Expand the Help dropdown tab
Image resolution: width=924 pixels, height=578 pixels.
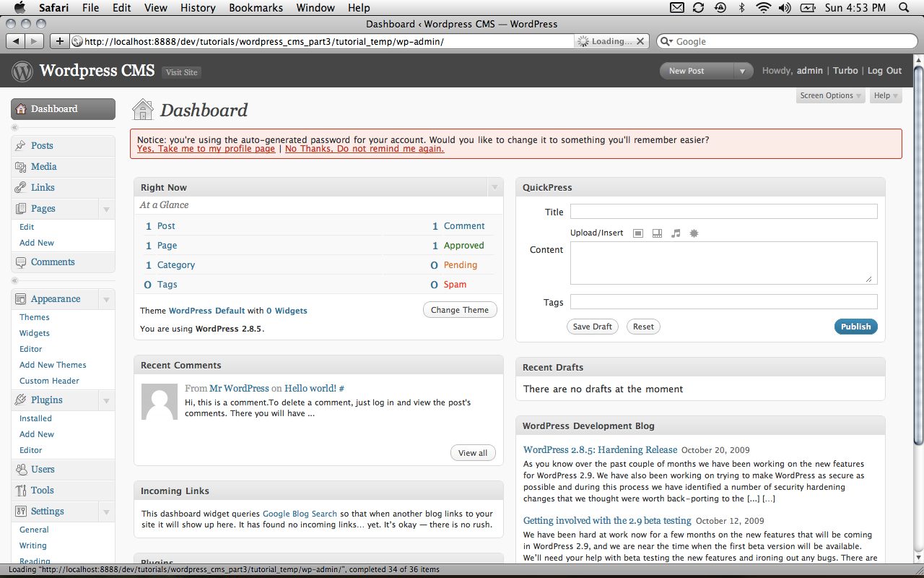886,95
